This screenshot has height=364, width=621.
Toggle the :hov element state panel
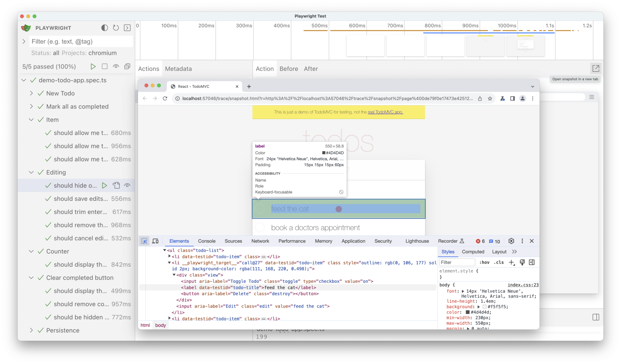pyautogui.click(x=484, y=262)
